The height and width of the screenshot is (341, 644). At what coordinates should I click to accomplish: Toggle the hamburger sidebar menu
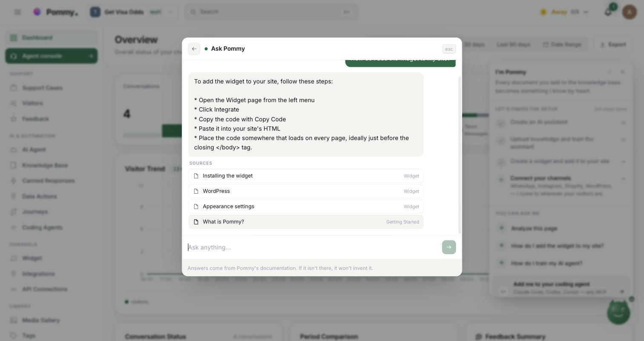pyautogui.click(x=17, y=12)
